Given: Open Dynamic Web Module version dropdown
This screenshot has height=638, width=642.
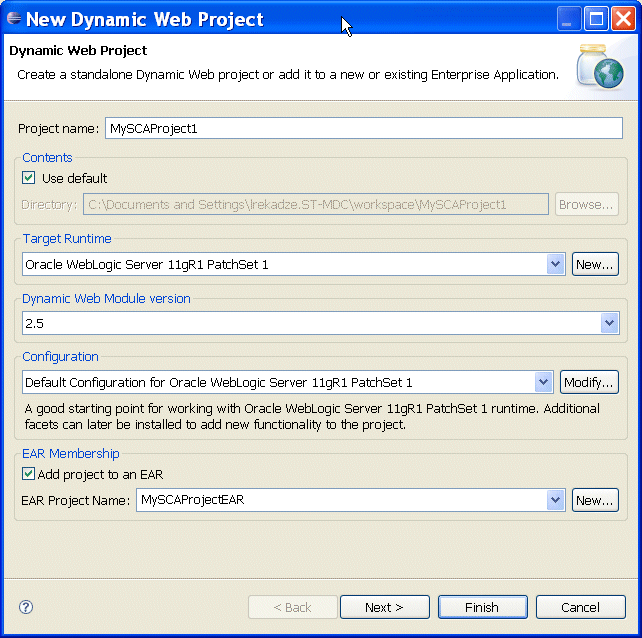Looking at the screenshot, I should (x=609, y=323).
